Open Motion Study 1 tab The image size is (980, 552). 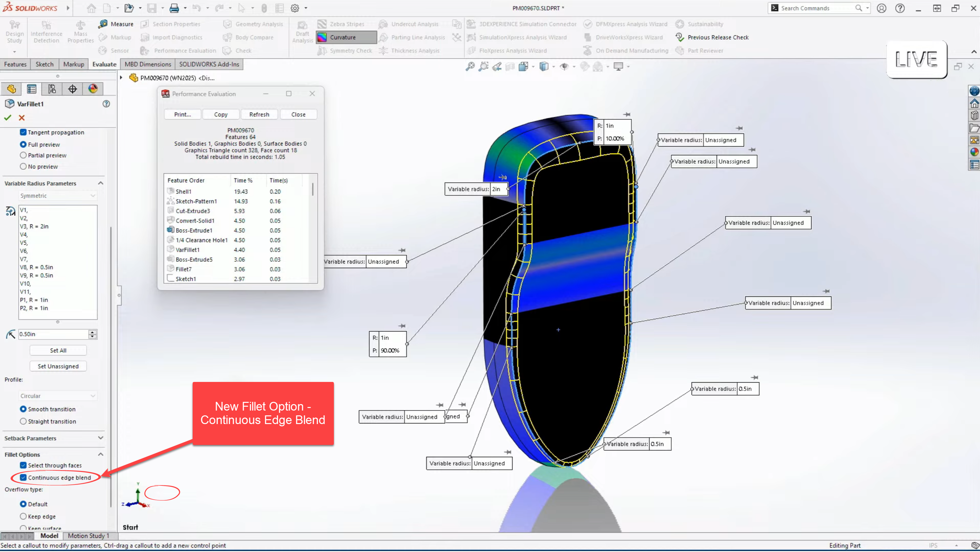[88, 536]
